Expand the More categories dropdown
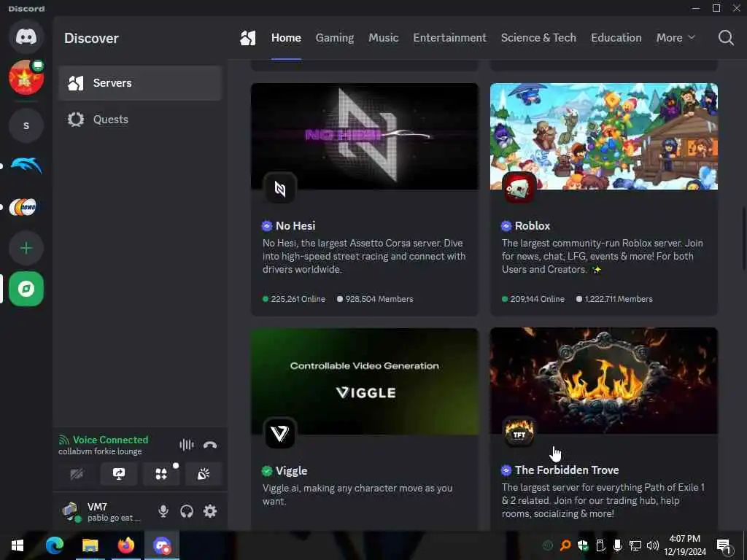 point(676,38)
